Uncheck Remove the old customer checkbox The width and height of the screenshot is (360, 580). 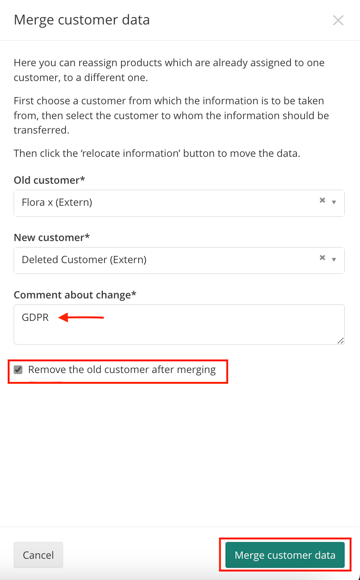click(18, 370)
